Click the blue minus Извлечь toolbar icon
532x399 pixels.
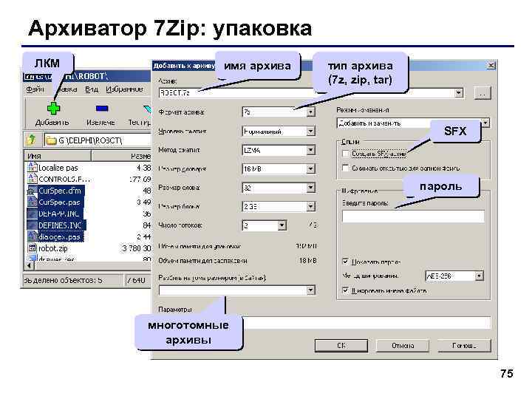tap(102, 109)
